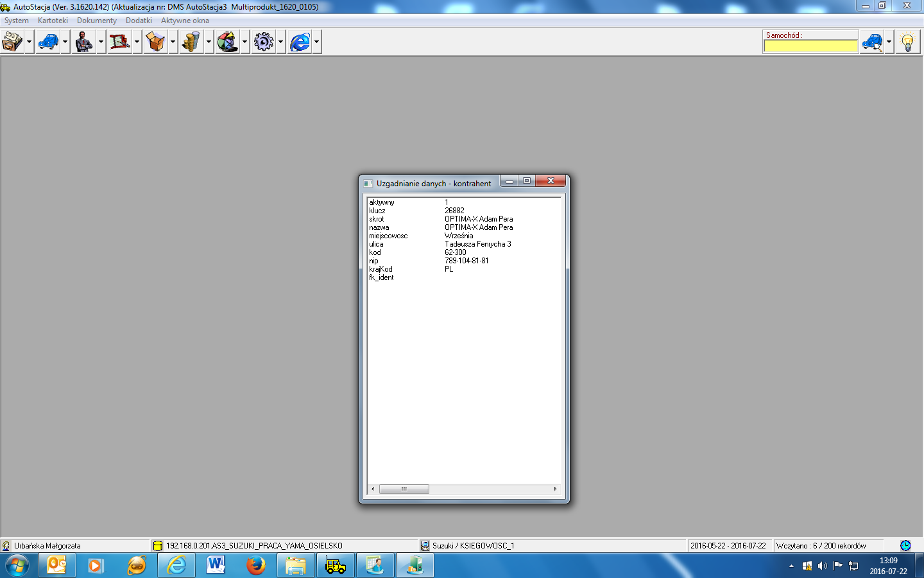Open Firefox from the Windows taskbar
This screenshot has height=578, width=924.
pyautogui.click(x=256, y=566)
